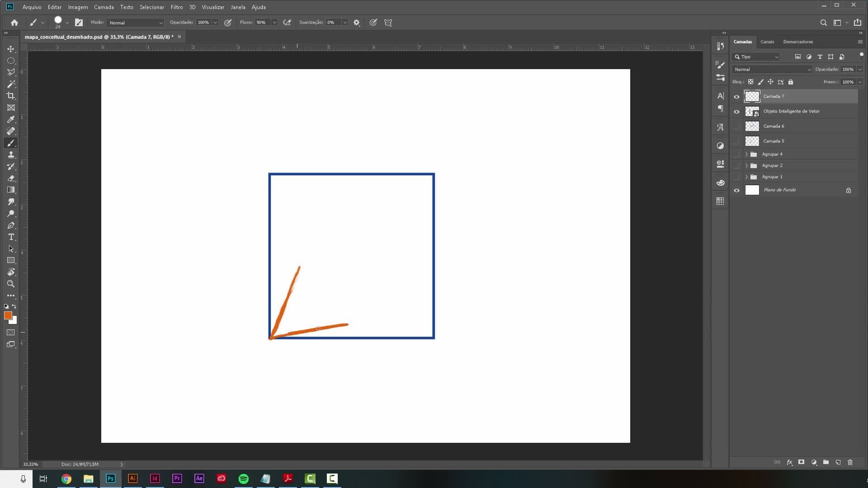
Task: Show the Camada 6 layer
Action: pos(736,126)
